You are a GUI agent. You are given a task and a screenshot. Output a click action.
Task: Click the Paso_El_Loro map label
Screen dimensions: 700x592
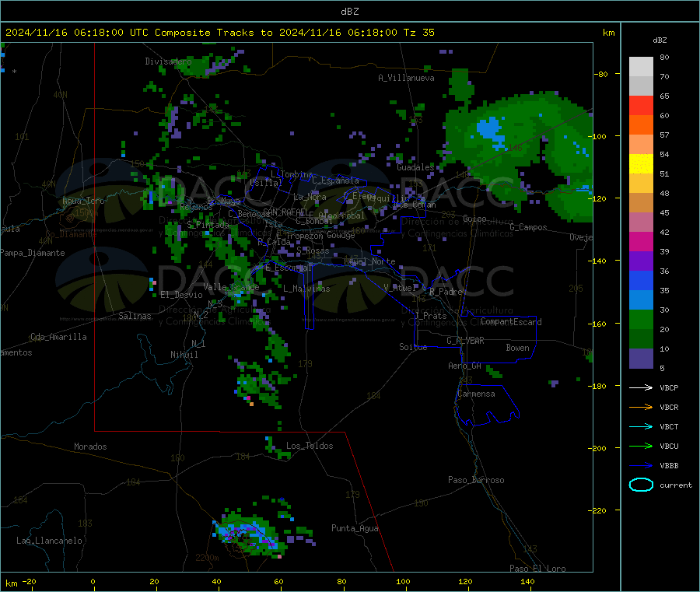537,569
